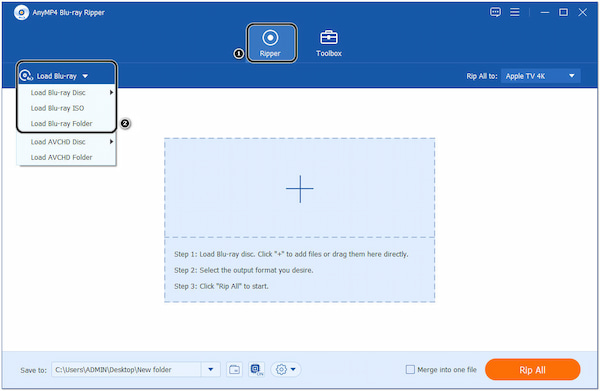
Task: Minimize the AnyMP4 window
Action: [545, 12]
